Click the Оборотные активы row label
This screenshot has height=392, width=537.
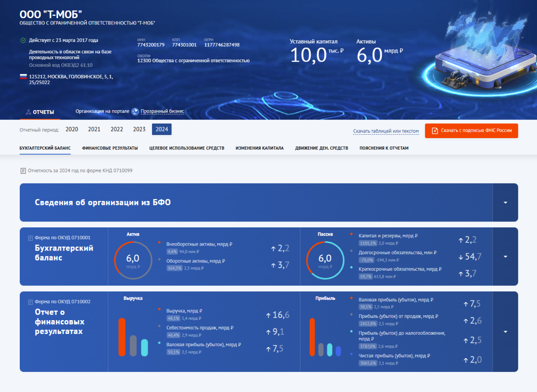[x=196, y=261]
